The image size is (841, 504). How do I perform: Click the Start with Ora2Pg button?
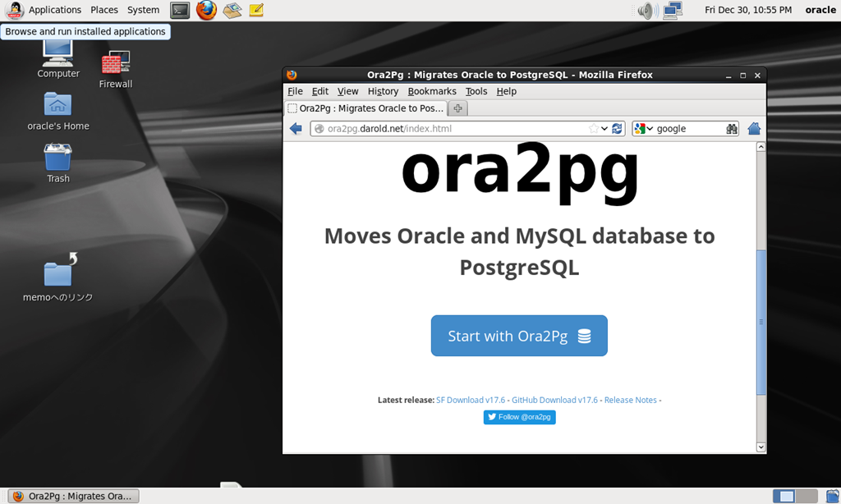click(519, 336)
